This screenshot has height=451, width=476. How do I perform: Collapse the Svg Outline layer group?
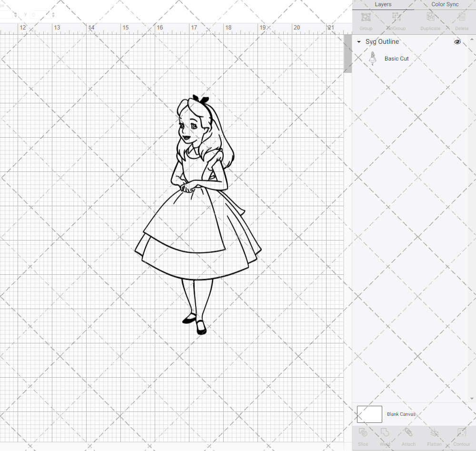358,42
